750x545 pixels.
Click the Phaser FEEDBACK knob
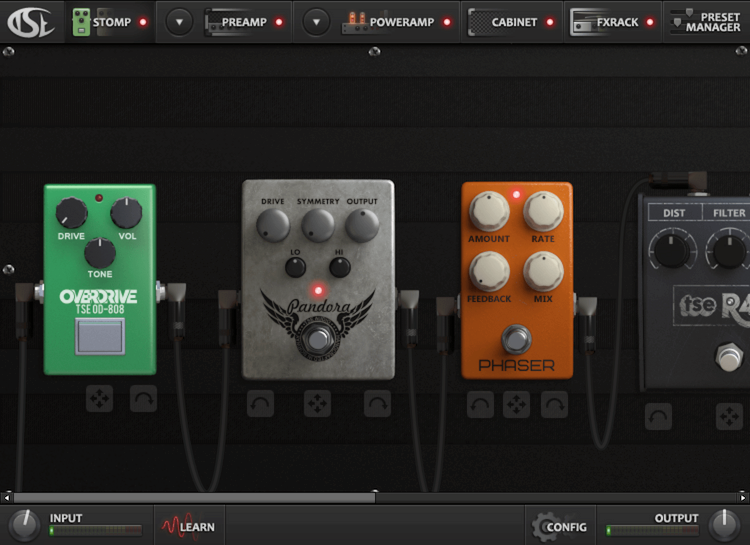pyautogui.click(x=489, y=272)
